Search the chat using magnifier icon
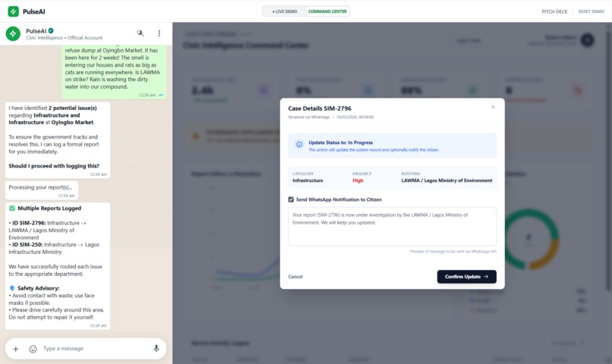This screenshot has width=612, height=364. (140, 33)
